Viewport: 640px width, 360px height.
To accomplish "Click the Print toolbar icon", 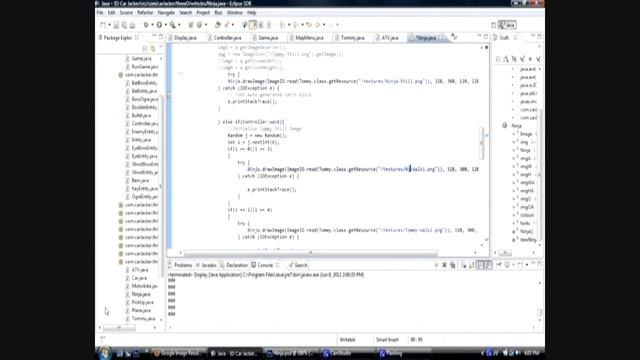I will 132,25.
